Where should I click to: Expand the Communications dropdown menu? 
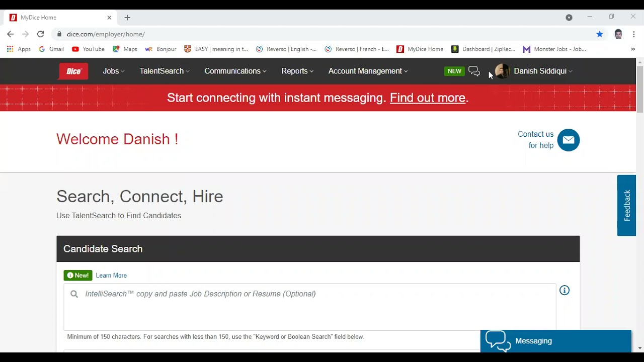(x=235, y=71)
